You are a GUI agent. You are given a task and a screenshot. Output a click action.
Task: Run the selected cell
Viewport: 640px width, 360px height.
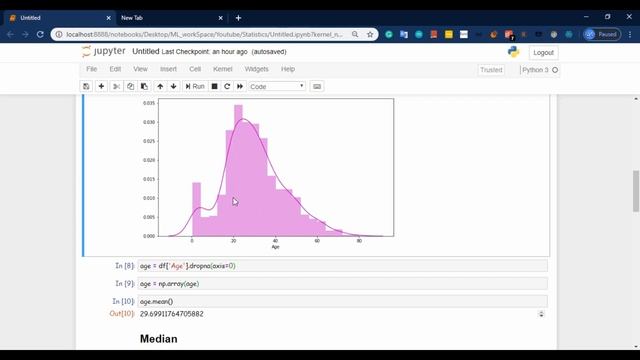195,87
